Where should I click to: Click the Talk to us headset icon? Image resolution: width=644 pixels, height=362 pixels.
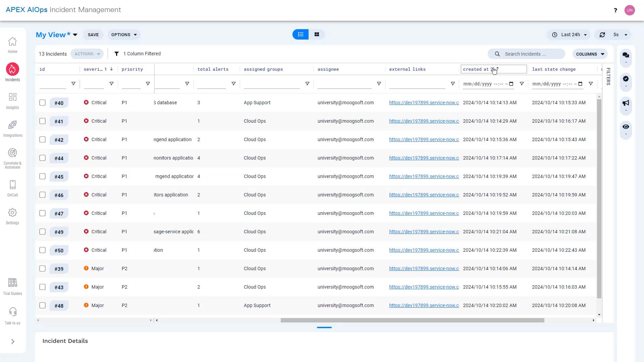coord(12,312)
